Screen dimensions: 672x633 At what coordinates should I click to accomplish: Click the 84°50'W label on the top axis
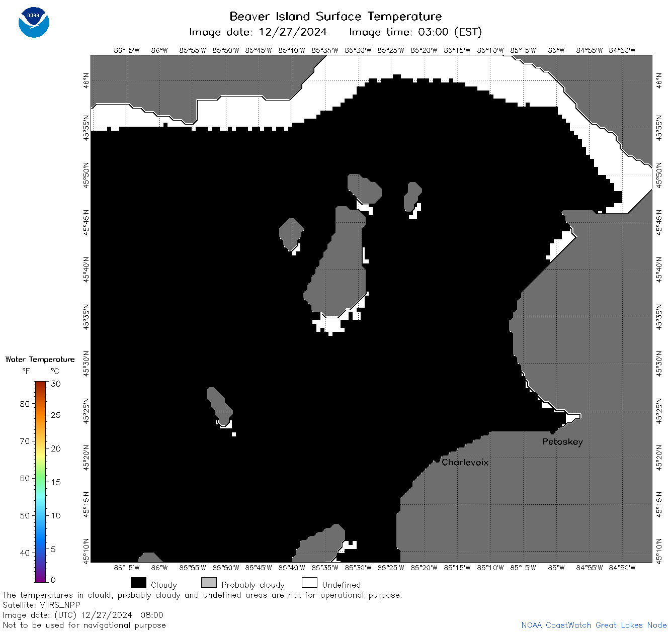click(622, 50)
